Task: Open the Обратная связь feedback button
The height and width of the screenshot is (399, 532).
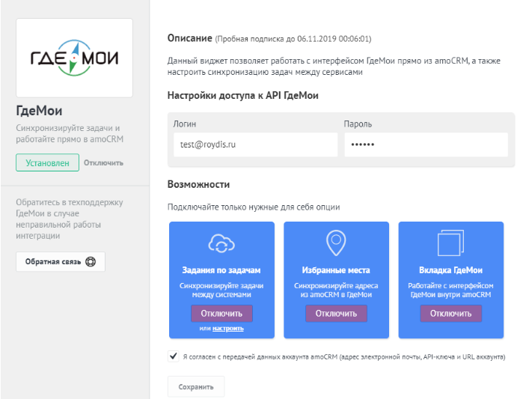Action: point(61,261)
